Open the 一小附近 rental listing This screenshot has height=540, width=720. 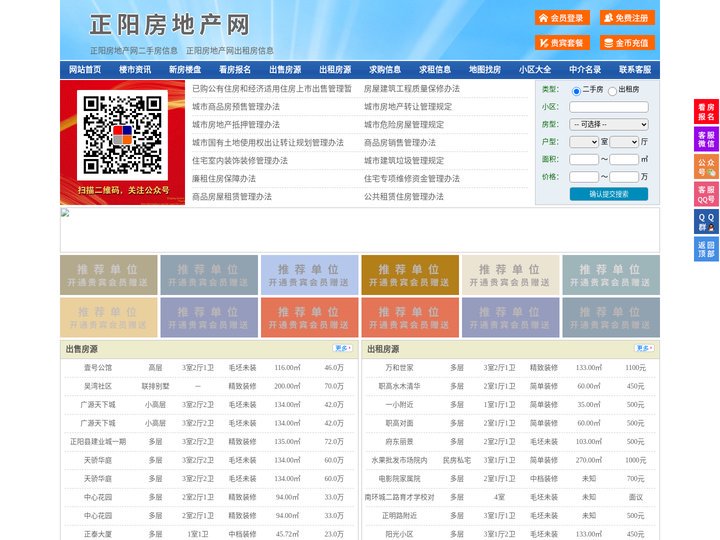coord(399,405)
